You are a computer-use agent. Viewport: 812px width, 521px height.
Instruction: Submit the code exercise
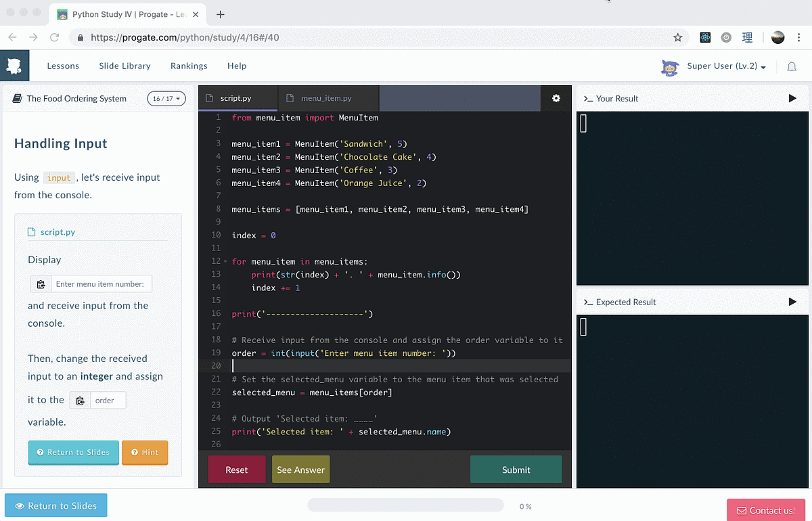pos(516,469)
